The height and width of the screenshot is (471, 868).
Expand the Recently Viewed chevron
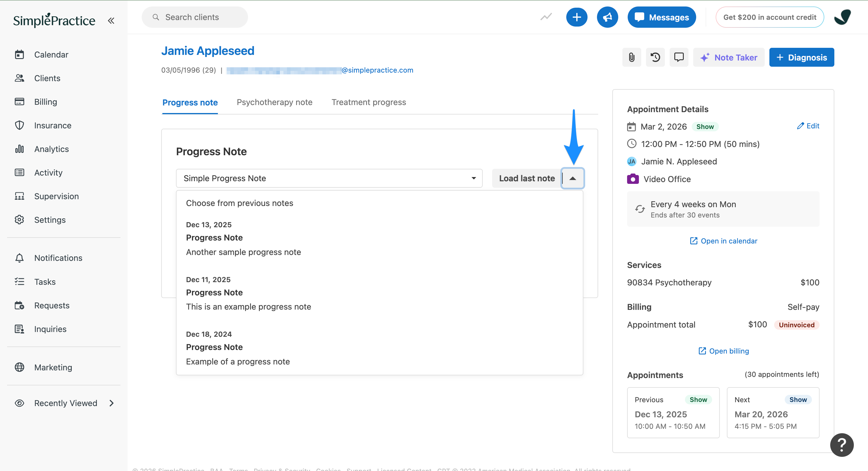pos(112,403)
